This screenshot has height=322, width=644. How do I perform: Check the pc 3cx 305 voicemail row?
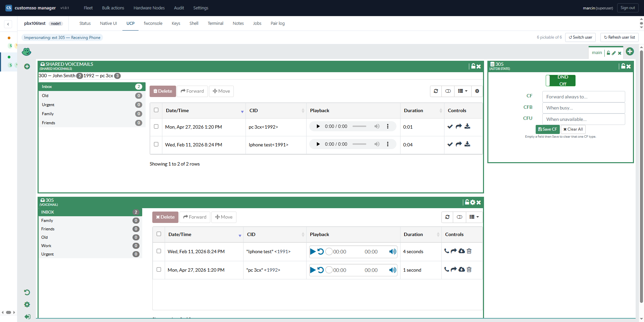click(x=159, y=269)
